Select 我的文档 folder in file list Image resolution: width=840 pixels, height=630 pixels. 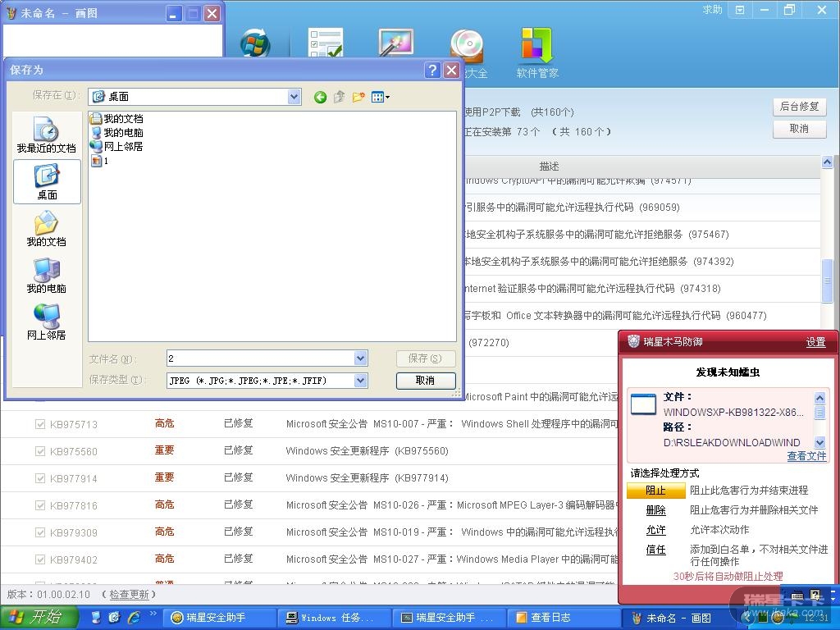[116, 118]
